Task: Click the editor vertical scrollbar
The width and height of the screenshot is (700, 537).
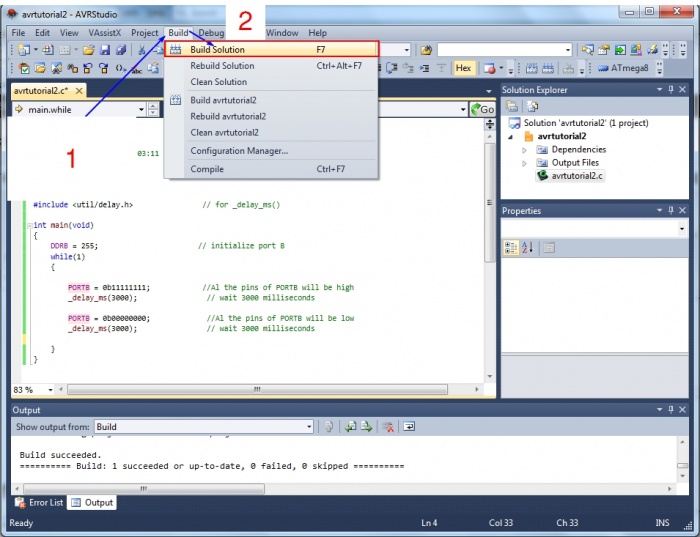Action: (490, 202)
